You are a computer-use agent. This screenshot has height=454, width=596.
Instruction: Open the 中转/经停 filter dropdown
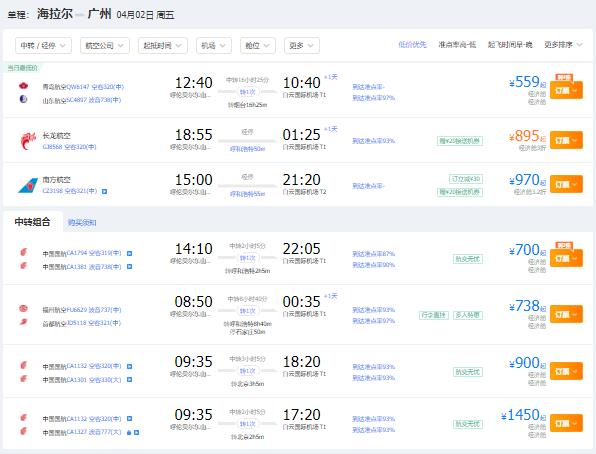(43, 46)
